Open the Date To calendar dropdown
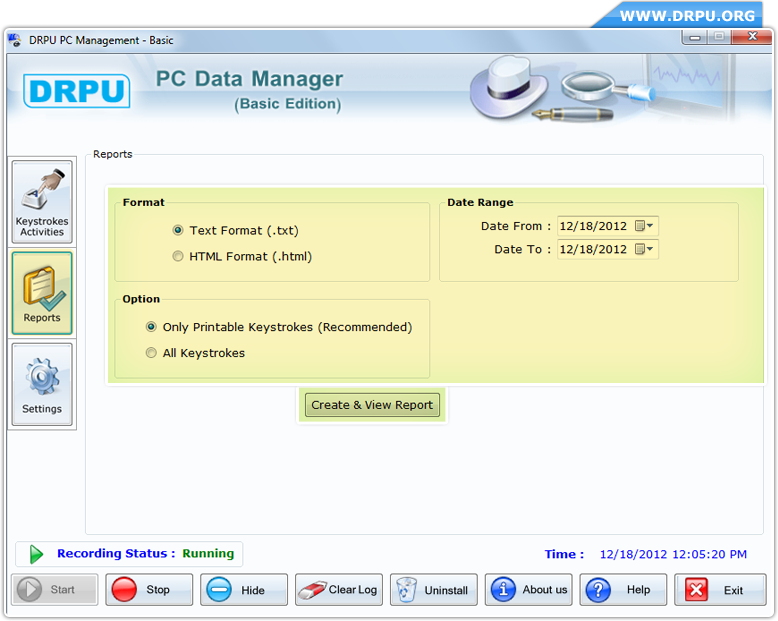Image resolution: width=778 pixels, height=621 pixels. pos(645,249)
